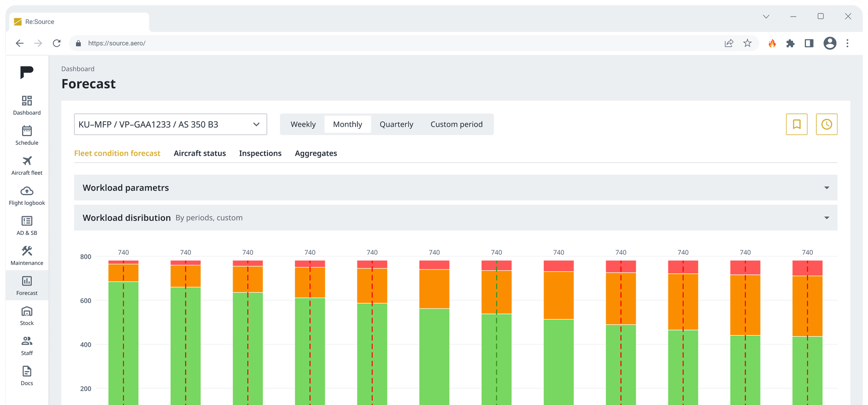
Task: Go to Maintenance in the sidebar
Action: click(27, 255)
